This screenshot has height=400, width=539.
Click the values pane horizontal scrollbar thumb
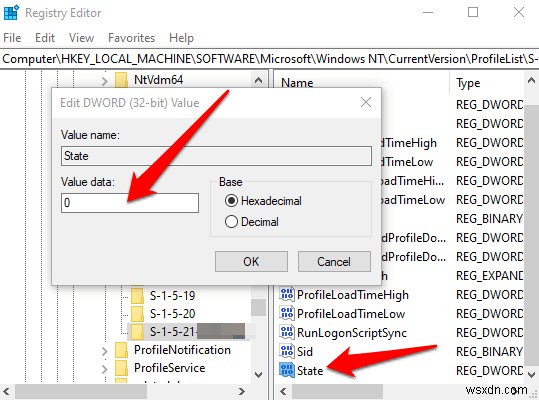[x=338, y=391]
